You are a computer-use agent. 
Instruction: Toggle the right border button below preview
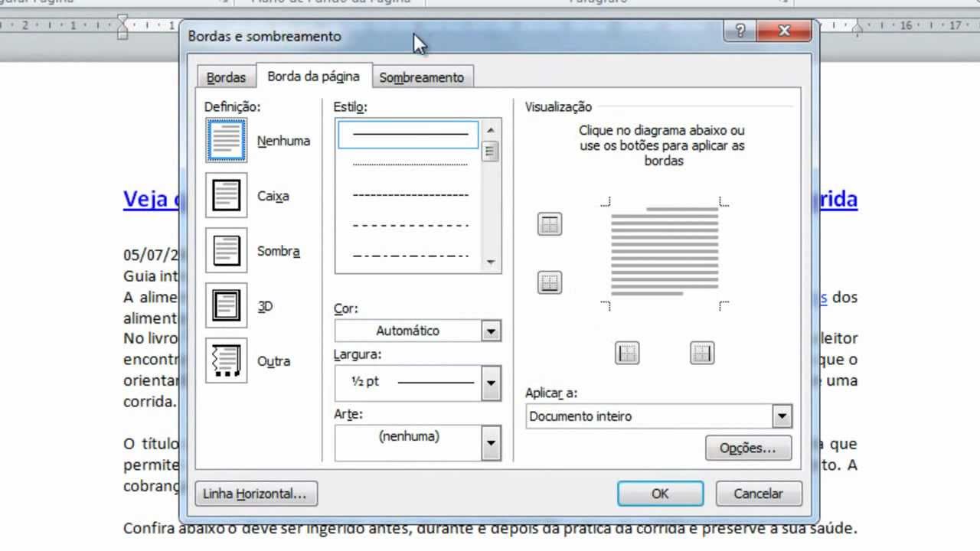[x=702, y=353]
